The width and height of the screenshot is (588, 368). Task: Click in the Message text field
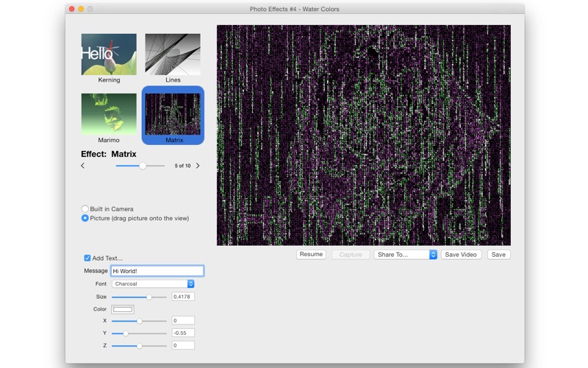(x=157, y=271)
